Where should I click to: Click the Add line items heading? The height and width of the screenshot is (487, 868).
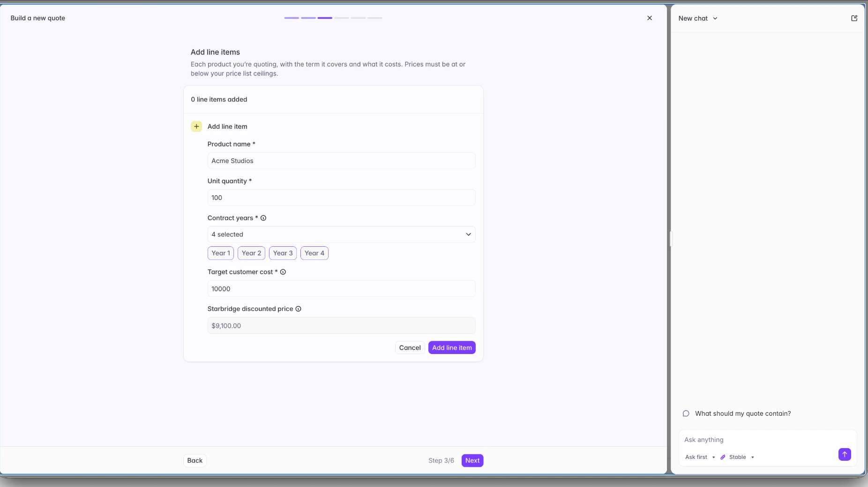coord(215,52)
